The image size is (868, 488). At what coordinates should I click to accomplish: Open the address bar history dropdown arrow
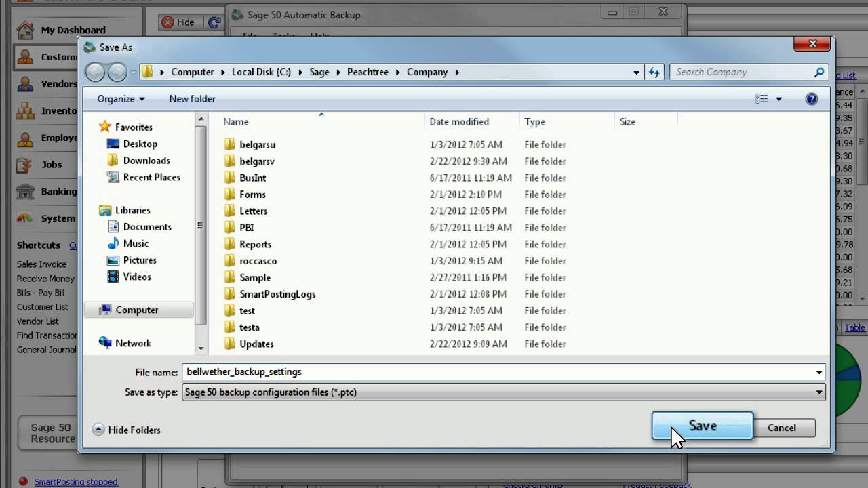(x=636, y=72)
